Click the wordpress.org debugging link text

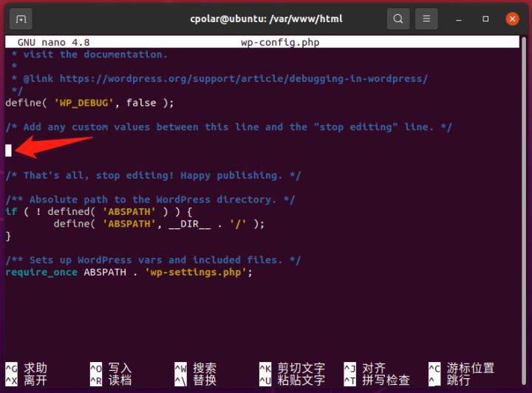click(244, 78)
